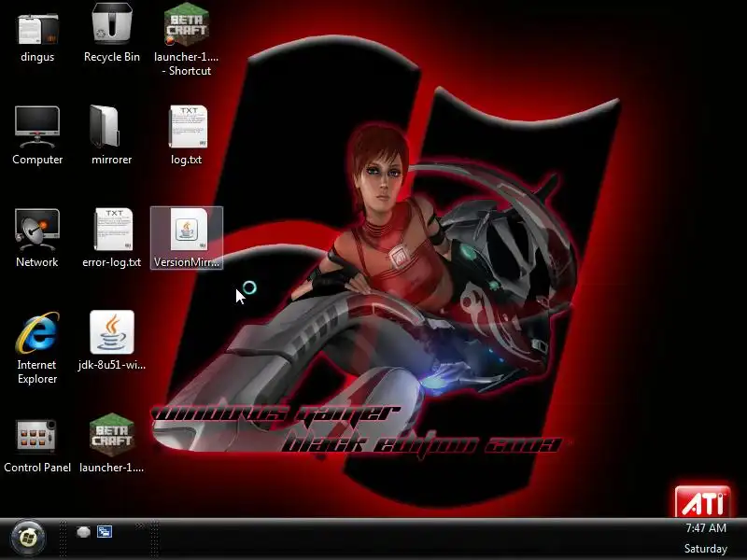Expand the quick launch overflow chevron
747x560 pixels.
139,526
